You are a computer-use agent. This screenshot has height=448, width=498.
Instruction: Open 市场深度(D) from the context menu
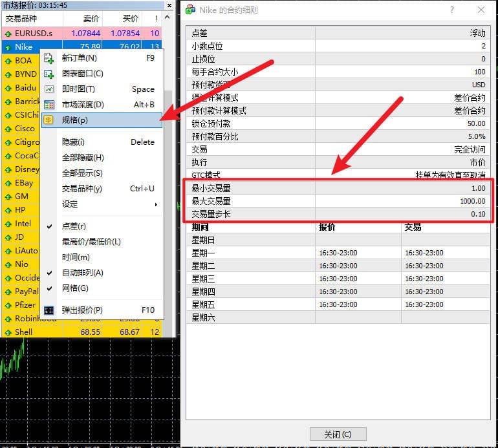[x=102, y=105]
